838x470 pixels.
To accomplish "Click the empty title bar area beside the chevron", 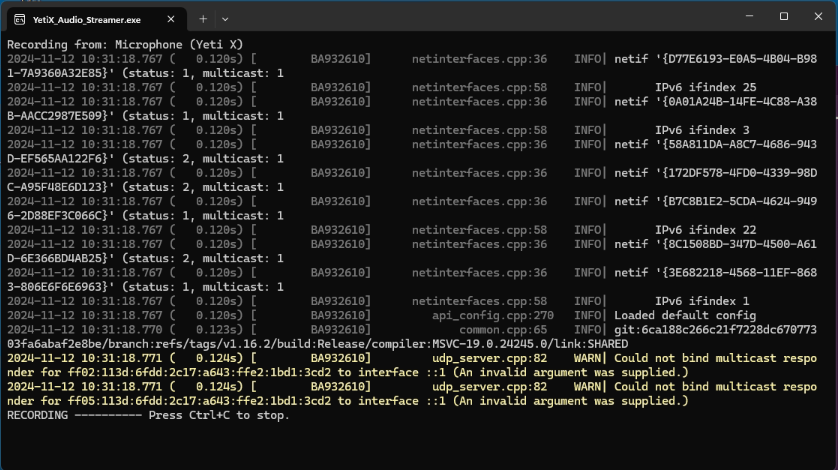I will point(481,16).
